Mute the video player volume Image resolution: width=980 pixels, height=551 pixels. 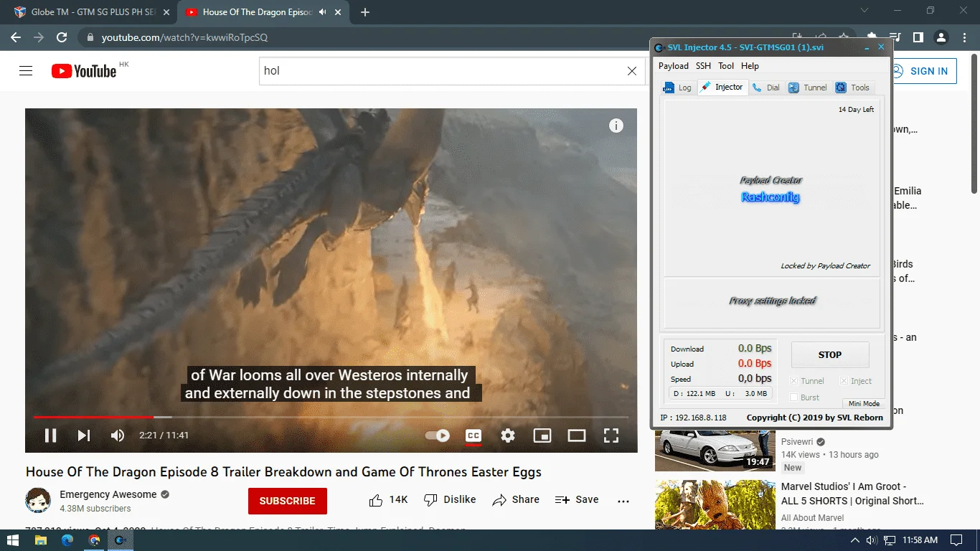(x=118, y=435)
